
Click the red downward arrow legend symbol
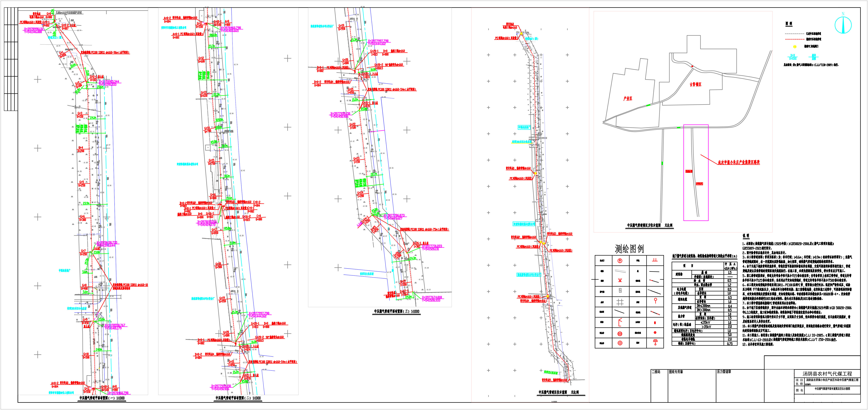tap(620, 280)
